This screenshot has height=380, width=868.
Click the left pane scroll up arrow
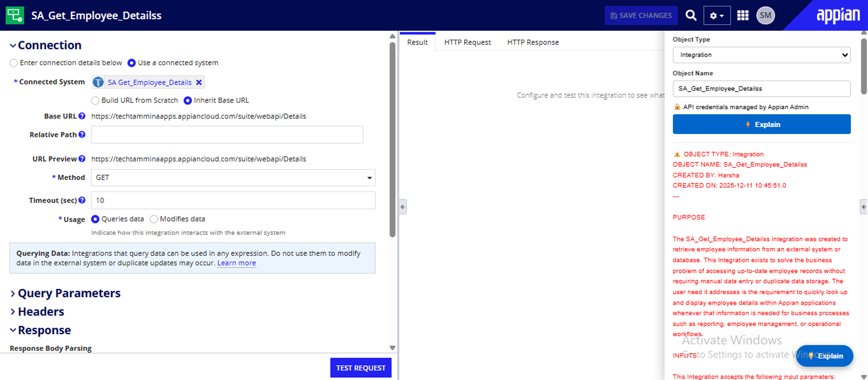(392, 36)
